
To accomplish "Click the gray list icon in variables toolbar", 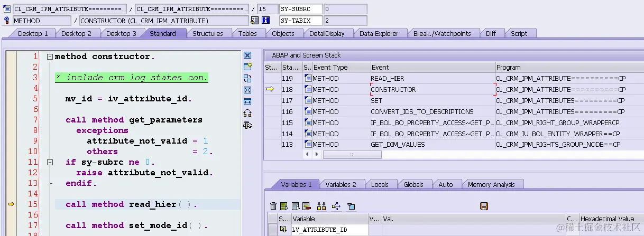I will [x=296, y=206].
